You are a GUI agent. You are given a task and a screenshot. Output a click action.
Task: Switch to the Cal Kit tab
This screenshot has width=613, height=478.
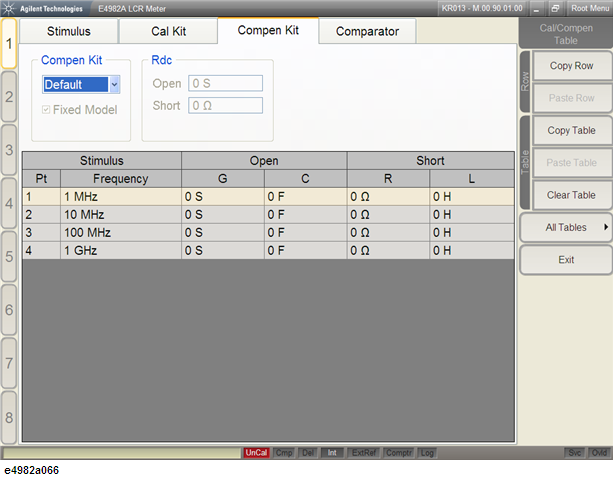click(168, 31)
